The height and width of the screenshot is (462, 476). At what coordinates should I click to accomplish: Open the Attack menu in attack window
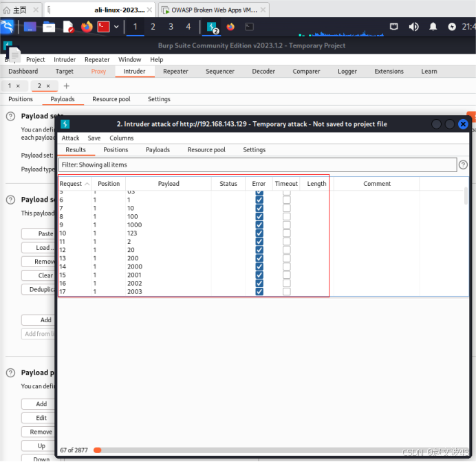tap(70, 138)
